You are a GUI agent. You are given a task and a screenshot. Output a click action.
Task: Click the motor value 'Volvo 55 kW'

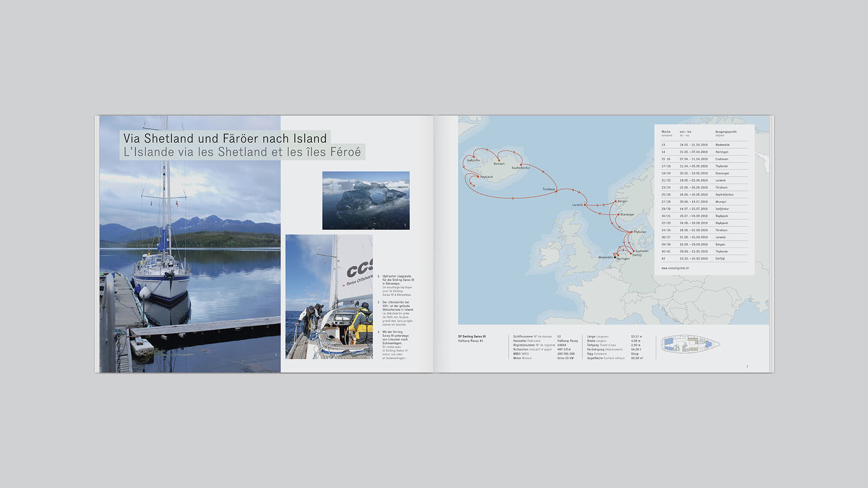(566, 358)
